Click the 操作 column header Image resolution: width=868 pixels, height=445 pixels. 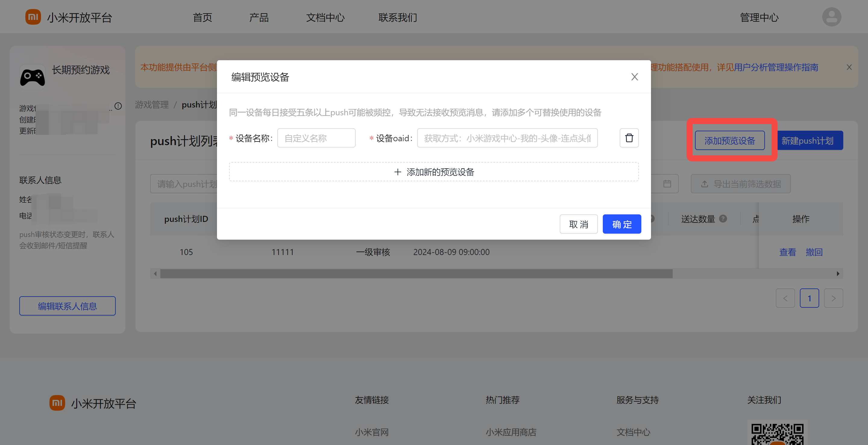click(x=800, y=219)
